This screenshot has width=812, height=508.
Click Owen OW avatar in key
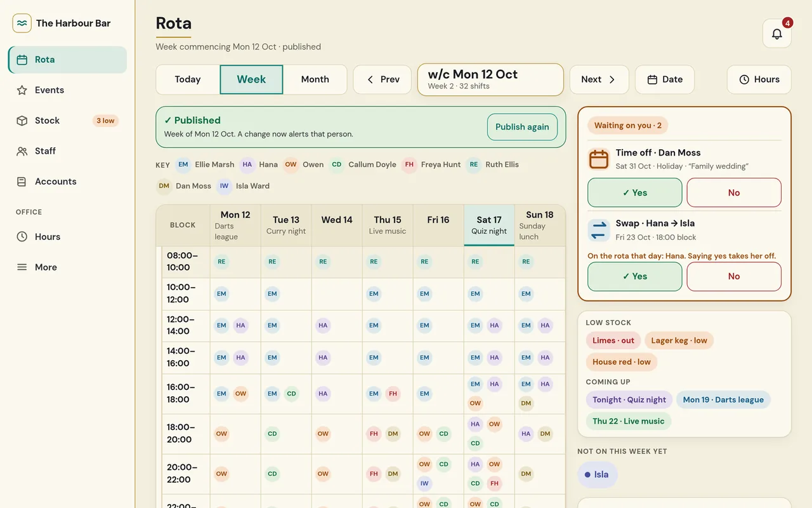tap(291, 164)
